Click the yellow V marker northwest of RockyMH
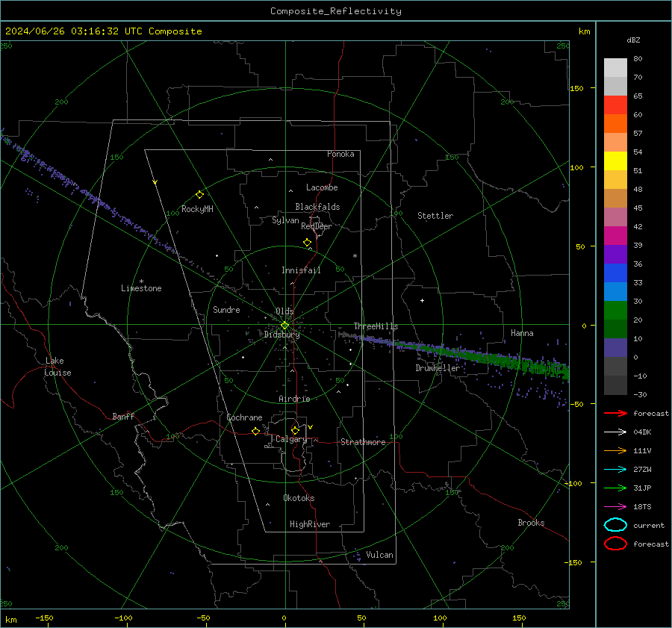 click(x=155, y=182)
